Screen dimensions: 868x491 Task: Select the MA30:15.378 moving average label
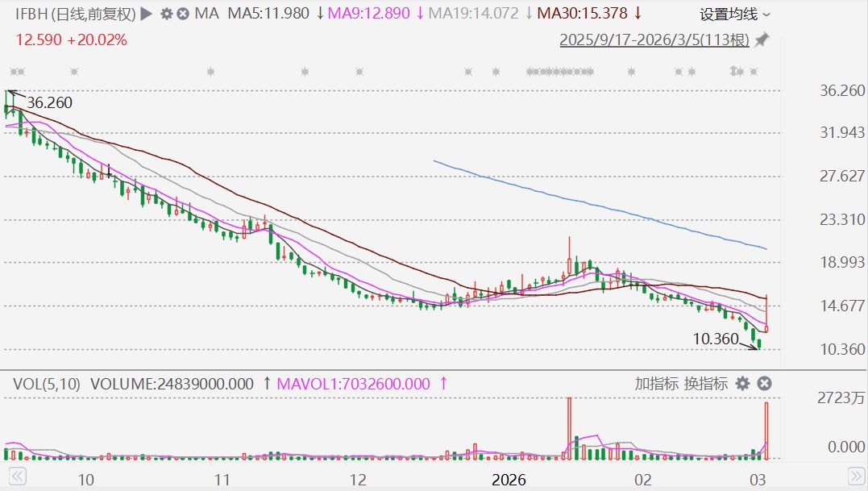point(582,14)
